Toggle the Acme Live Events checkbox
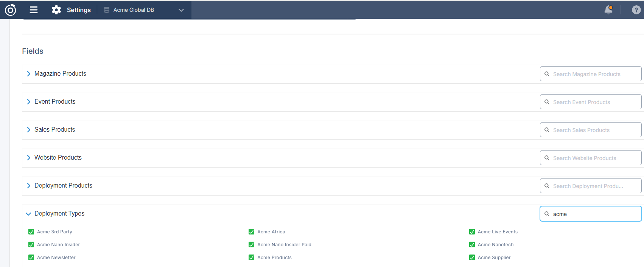The image size is (644, 267). [472, 232]
